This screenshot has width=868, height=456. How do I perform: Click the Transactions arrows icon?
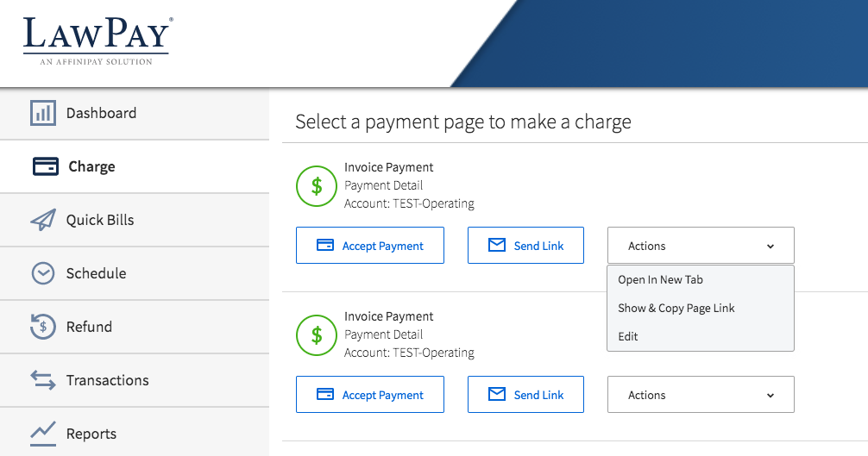click(x=42, y=380)
